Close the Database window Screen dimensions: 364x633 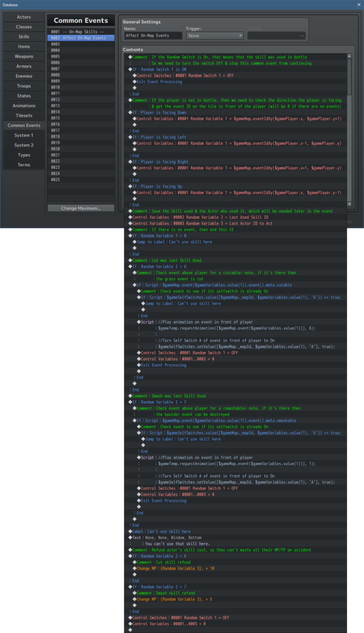(x=359, y=5)
